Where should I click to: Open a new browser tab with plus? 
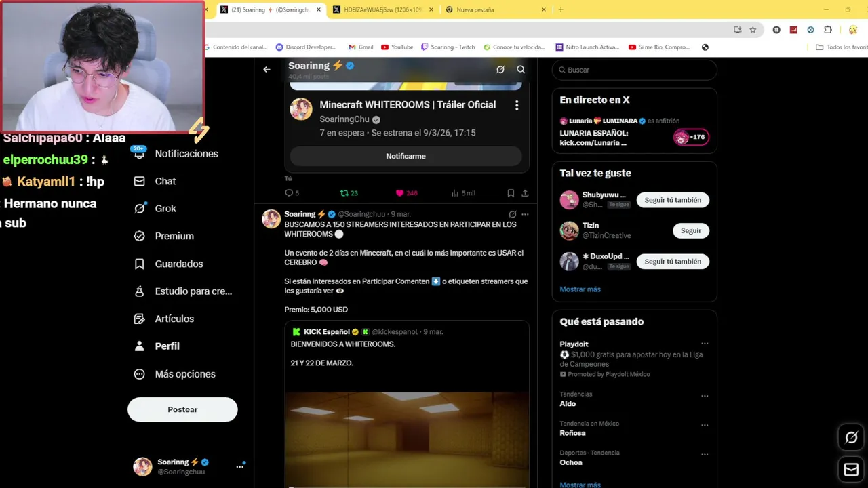560,10
